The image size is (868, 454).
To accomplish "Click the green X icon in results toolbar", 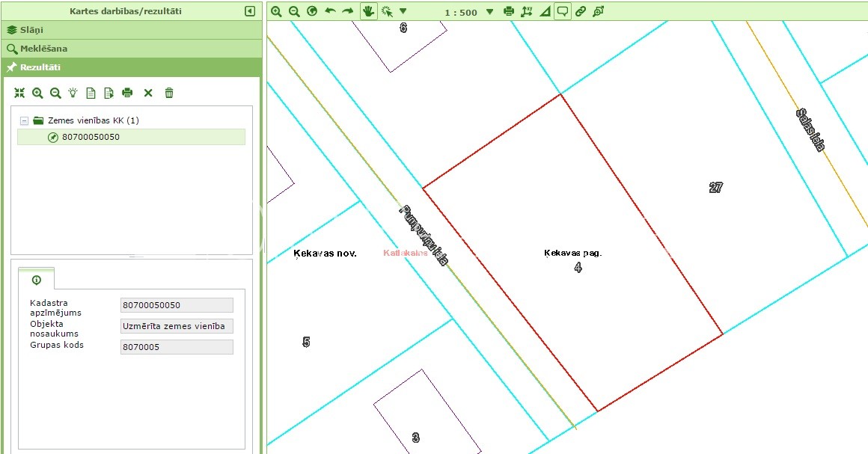I will (148, 93).
